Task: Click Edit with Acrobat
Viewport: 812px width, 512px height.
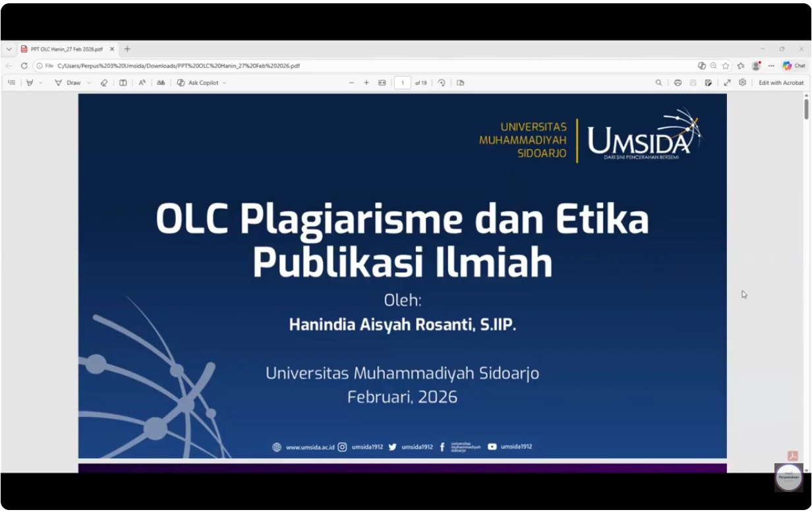Action: tap(781, 83)
